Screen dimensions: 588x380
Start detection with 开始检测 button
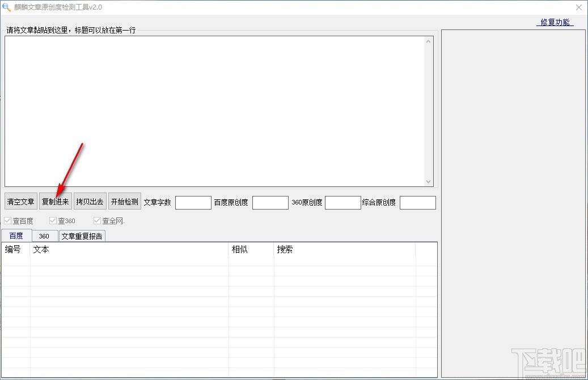tap(125, 202)
